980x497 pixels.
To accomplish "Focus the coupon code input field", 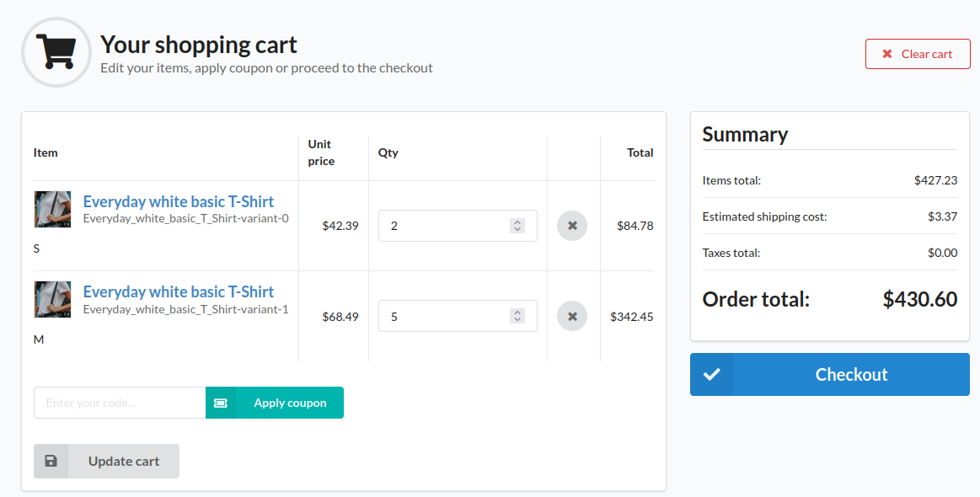I will [x=120, y=403].
